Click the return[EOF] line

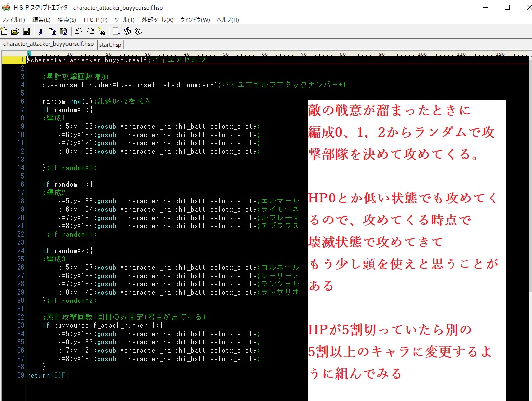[48, 375]
